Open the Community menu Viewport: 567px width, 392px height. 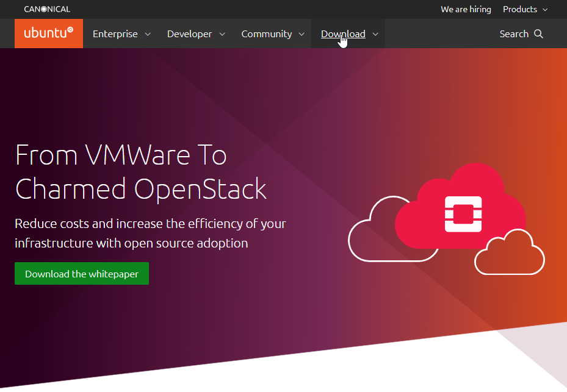click(267, 34)
